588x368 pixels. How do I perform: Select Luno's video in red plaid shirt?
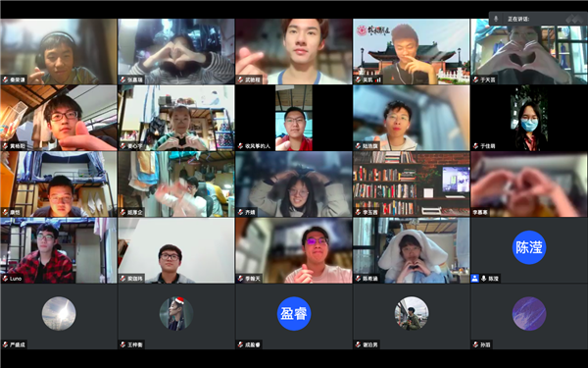(59, 250)
